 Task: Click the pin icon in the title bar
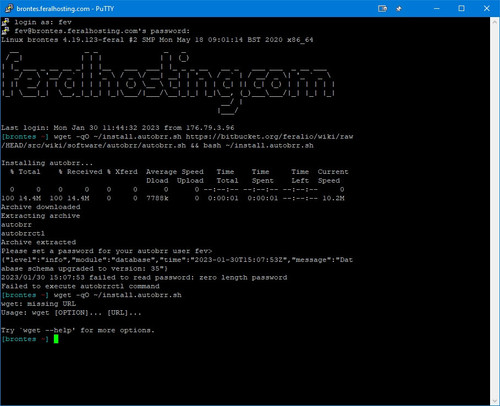[x=399, y=9]
